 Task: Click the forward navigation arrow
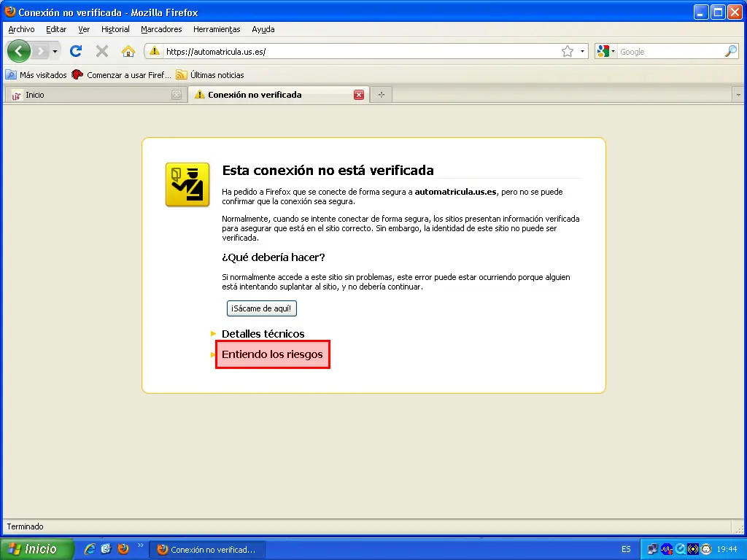pos(41,52)
